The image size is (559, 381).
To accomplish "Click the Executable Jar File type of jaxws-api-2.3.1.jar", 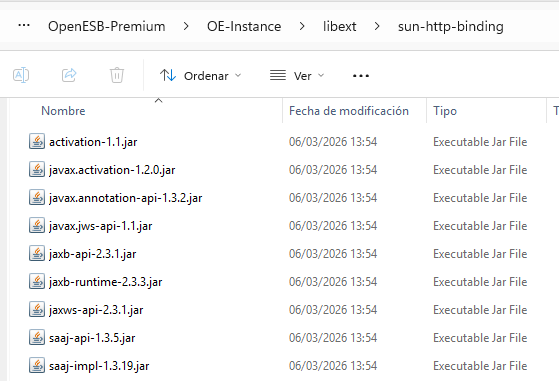I will click(x=480, y=310).
